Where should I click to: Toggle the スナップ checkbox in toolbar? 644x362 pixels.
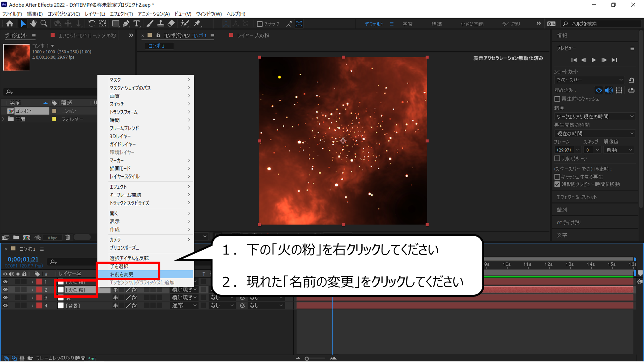(x=260, y=24)
